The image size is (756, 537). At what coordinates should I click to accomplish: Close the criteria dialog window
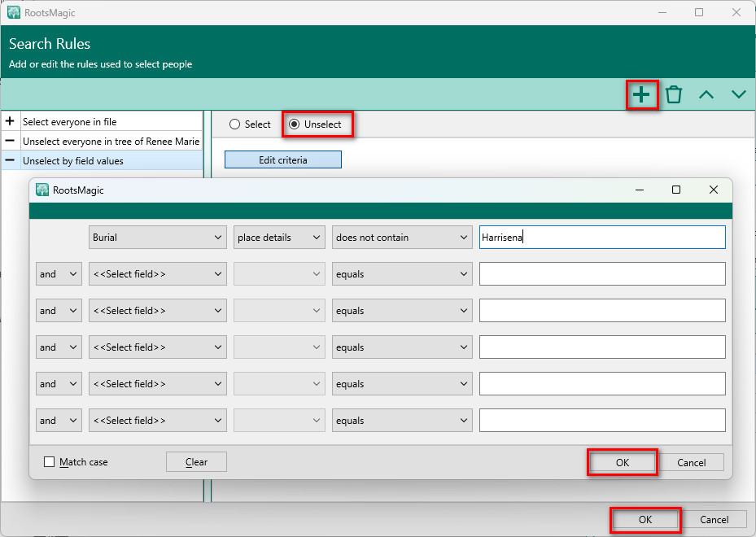[714, 190]
